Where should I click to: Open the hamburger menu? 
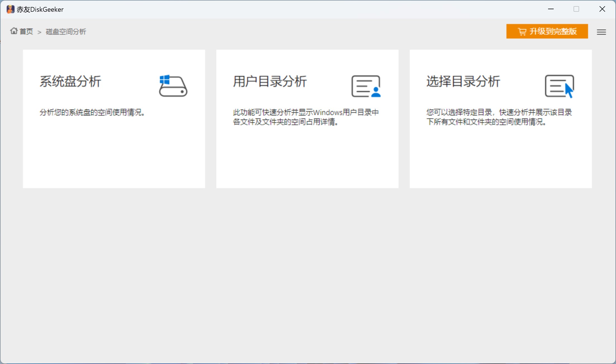601,32
